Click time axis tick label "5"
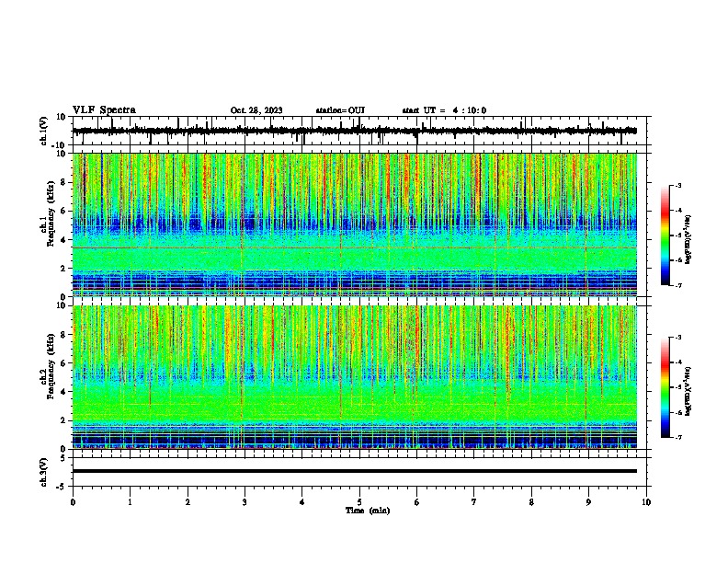 [x=359, y=502]
